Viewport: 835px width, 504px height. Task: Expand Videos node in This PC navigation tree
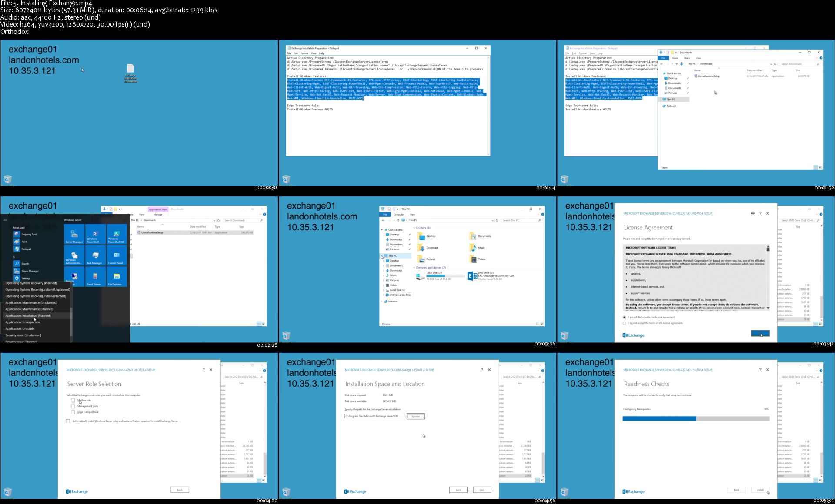click(383, 285)
